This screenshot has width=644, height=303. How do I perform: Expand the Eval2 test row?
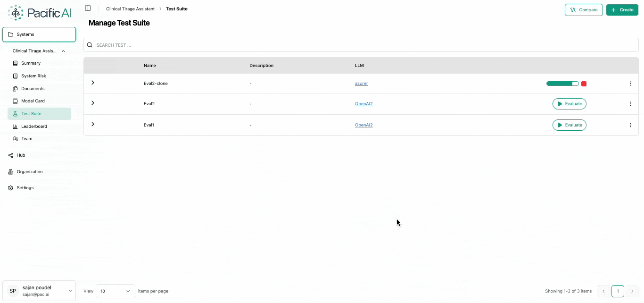click(x=93, y=103)
